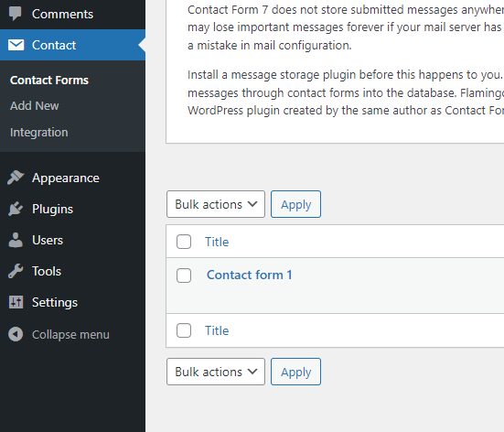
Task: Sort by the Title column header
Action: pyautogui.click(x=217, y=242)
